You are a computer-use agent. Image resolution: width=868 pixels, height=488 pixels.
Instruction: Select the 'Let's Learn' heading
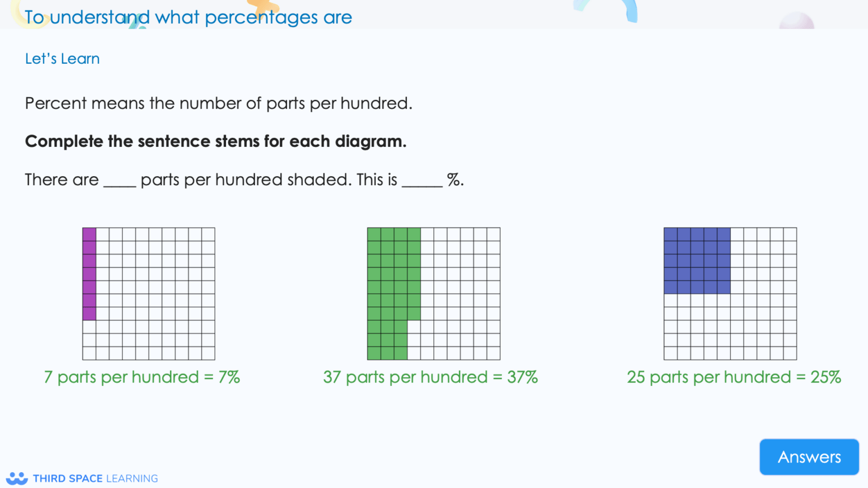tap(62, 58)
